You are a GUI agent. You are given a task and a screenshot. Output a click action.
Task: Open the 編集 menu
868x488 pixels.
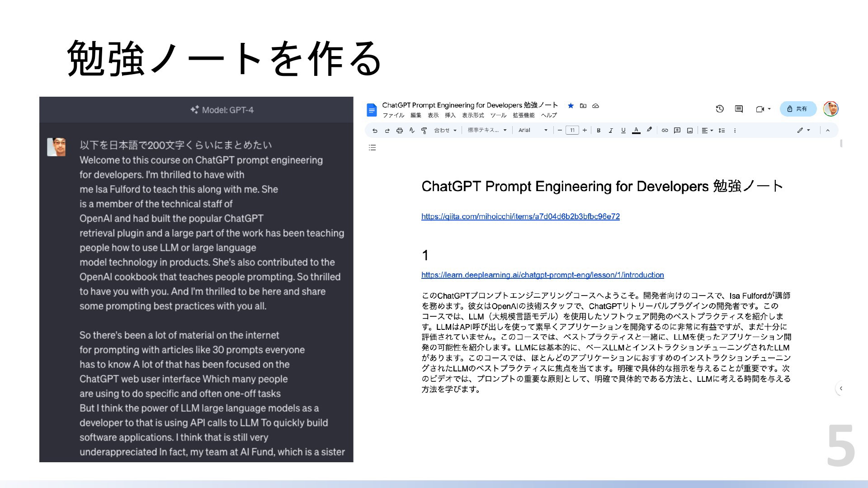[x=415, y=116]
